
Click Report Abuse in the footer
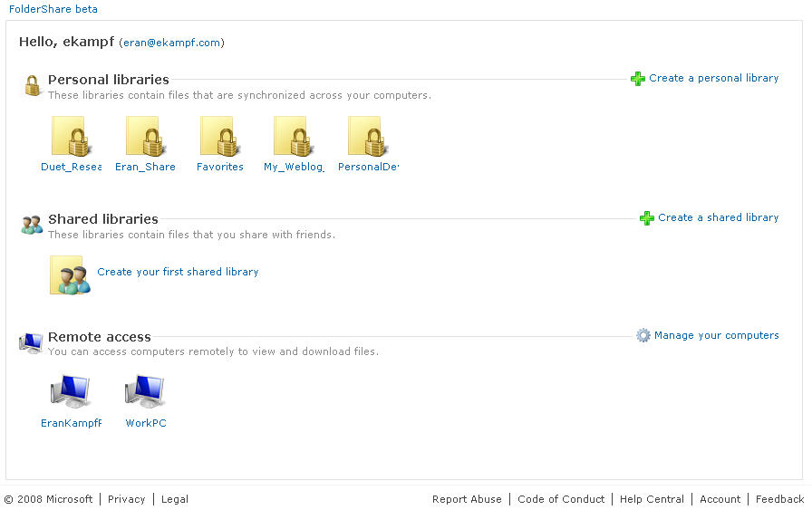coord(467,499)
